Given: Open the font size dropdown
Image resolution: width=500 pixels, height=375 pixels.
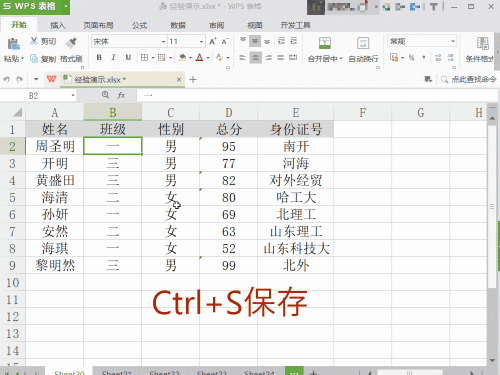Looking at the screenshot, I should click(x=202, y=42).
